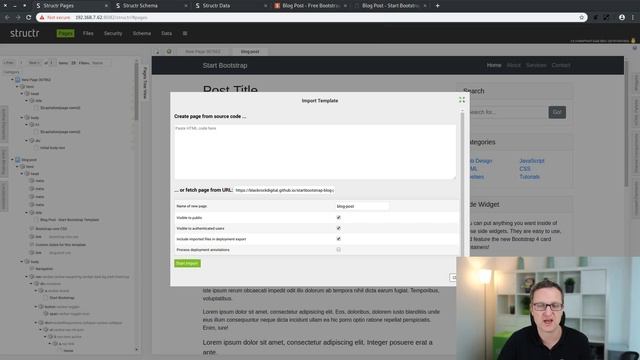
Task: Select the blog-post page preview tab
Action: coord(250,52)
